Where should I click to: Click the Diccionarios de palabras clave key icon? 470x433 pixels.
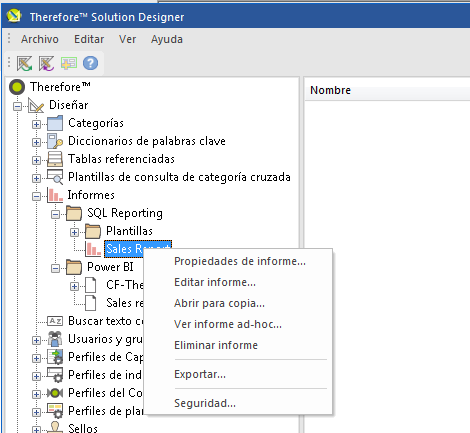pyautogui.click(x=55, y=141)
